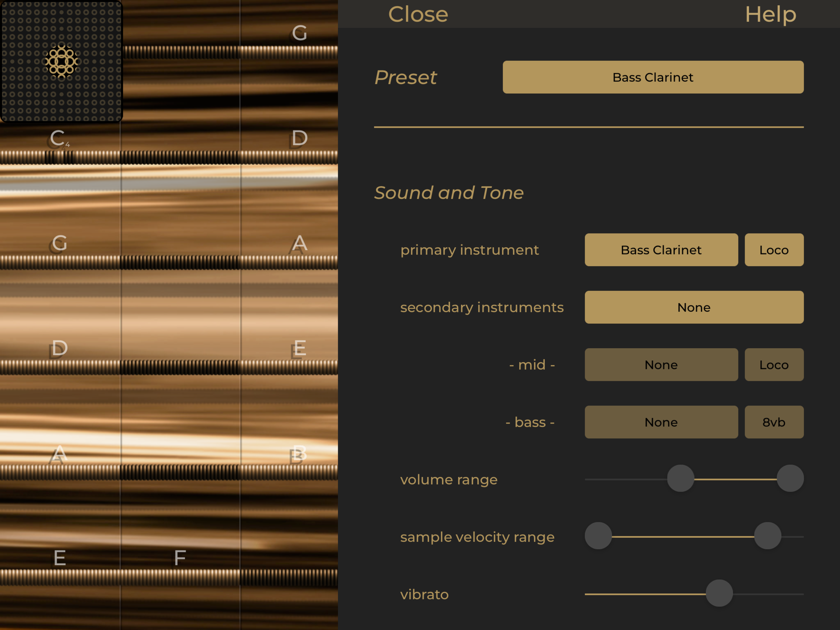Viewport: 840px width, 630px height.
Task: Open the Help page
Action: pyautogui.click(x=770, y=14)
